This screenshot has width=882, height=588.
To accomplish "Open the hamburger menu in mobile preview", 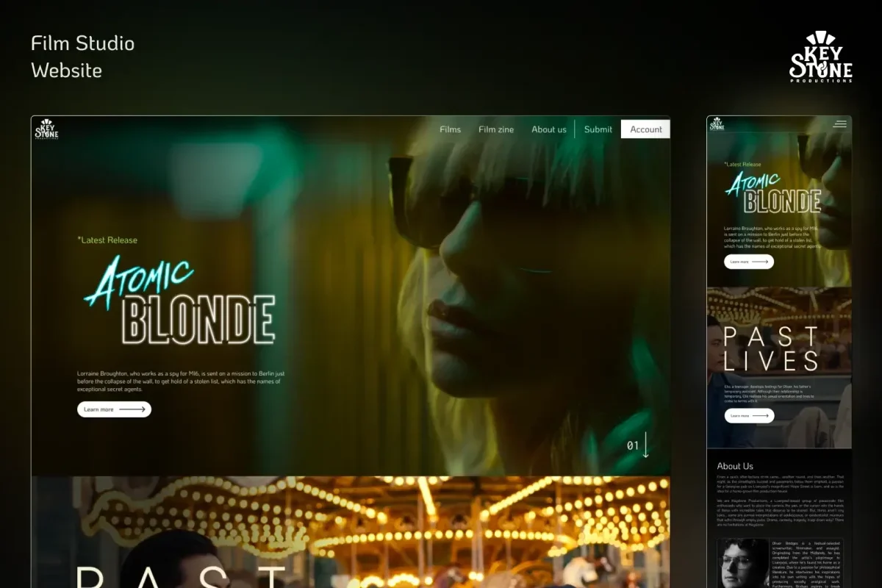I will (839, 124).
